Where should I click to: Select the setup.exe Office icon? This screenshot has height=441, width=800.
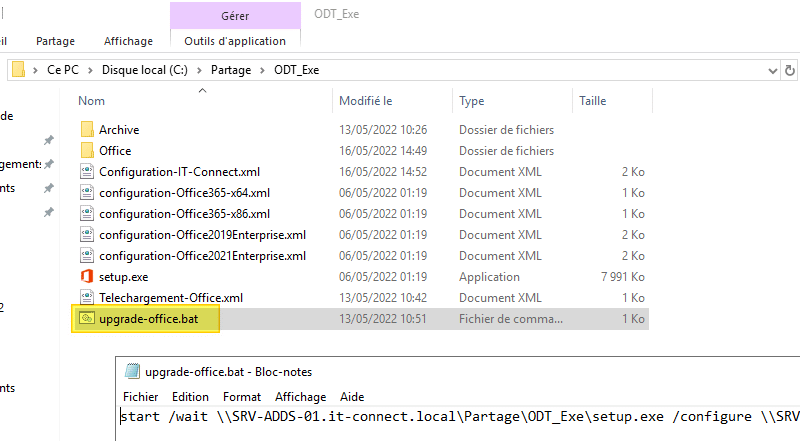pyautogui.click(x=87, y=276)
